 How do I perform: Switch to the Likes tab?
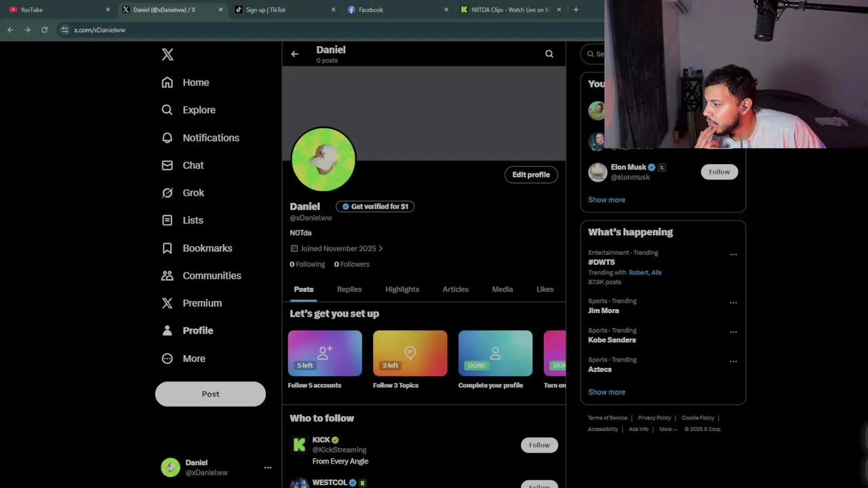545,289
